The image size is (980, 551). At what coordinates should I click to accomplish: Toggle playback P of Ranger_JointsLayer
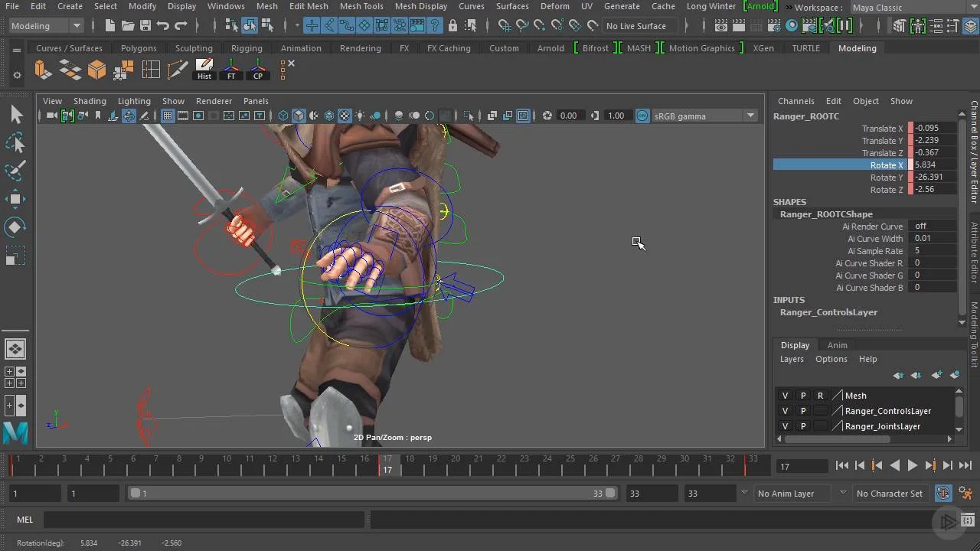(803, 426)
